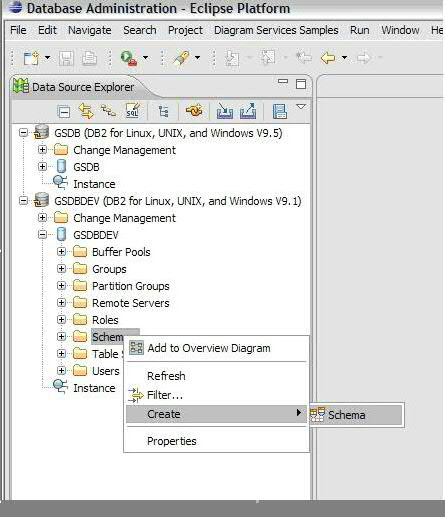Expand the Partition Groups folder

(x=61, y=286)
